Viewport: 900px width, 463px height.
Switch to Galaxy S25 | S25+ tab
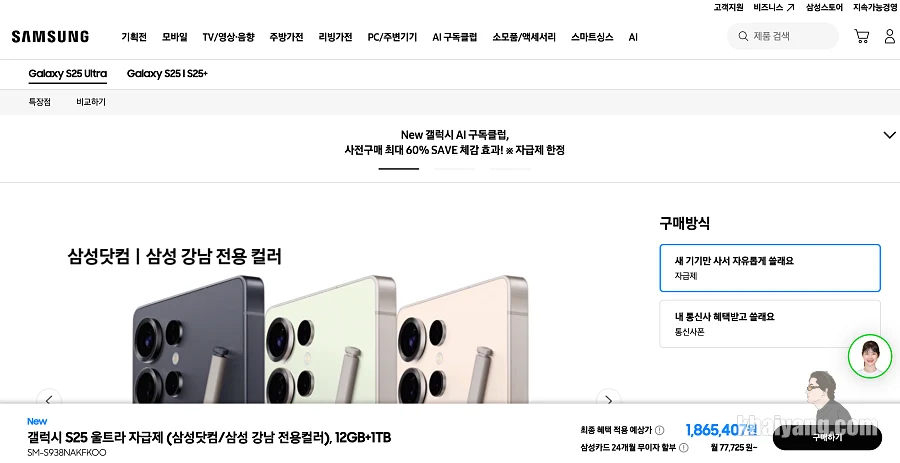pos(167,73)
